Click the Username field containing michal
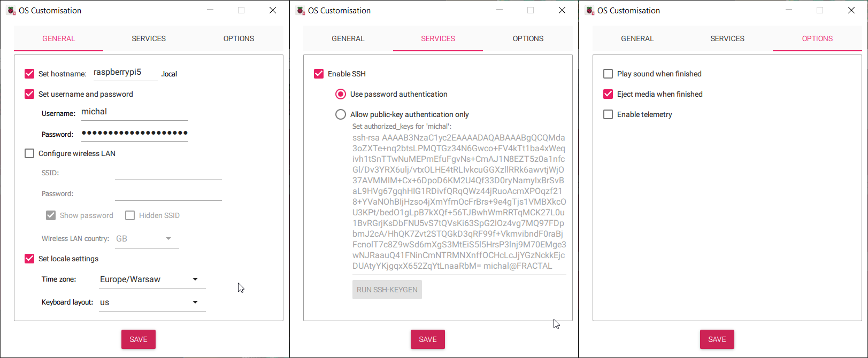 pos(134,112)
